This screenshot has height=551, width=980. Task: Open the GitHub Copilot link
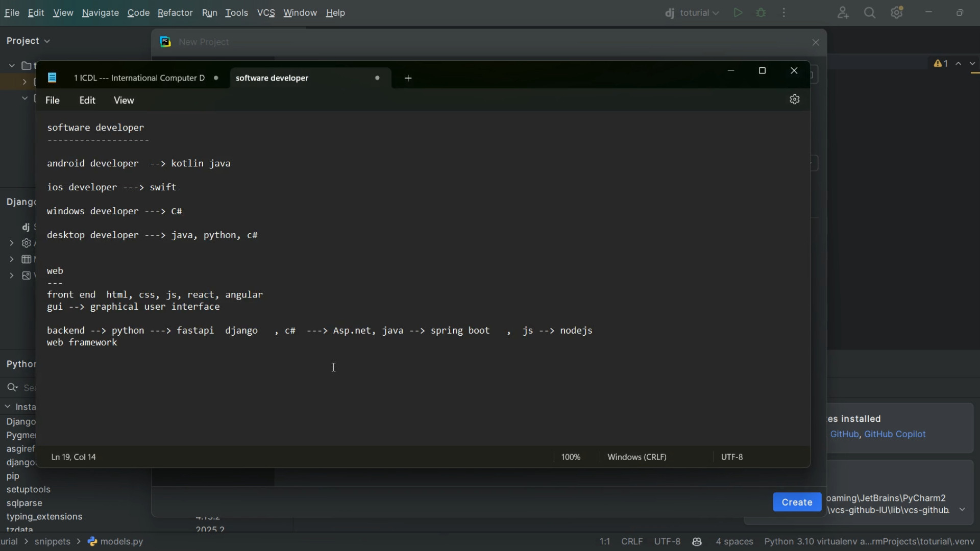[895, 434]
